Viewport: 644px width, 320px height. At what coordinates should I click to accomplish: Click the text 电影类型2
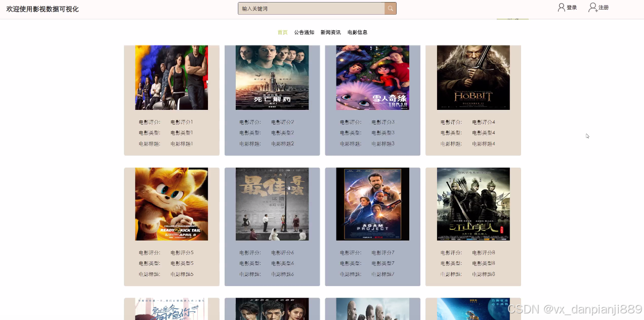tap(282, 133)
